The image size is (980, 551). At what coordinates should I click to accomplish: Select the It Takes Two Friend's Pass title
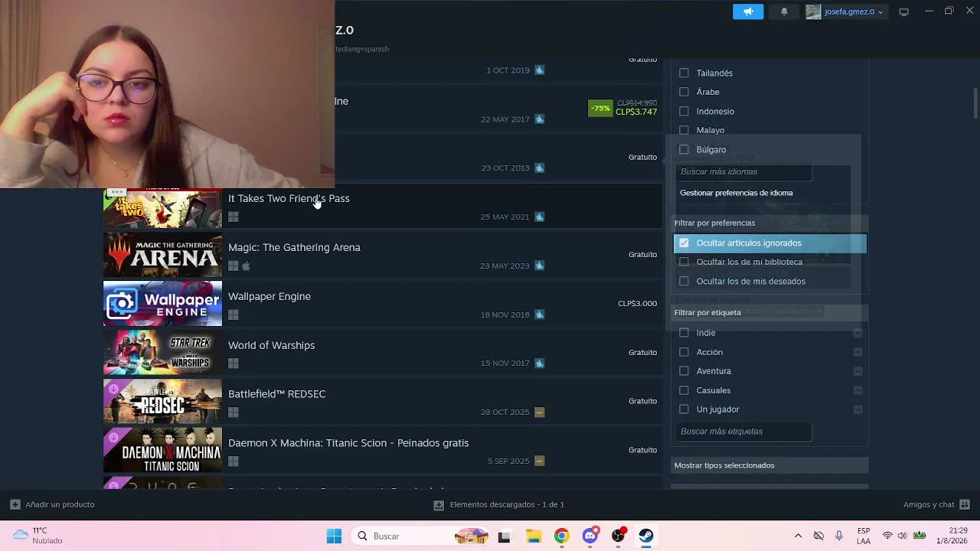289,198
